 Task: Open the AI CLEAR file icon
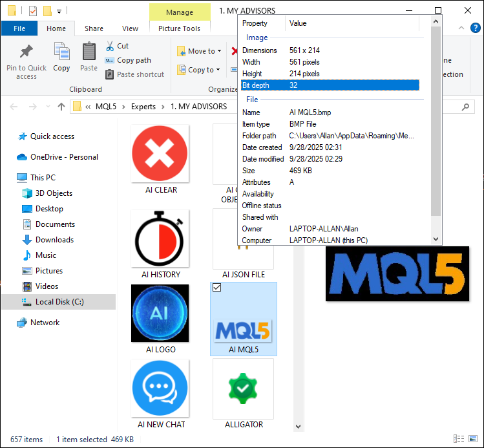tap(160, 154)
